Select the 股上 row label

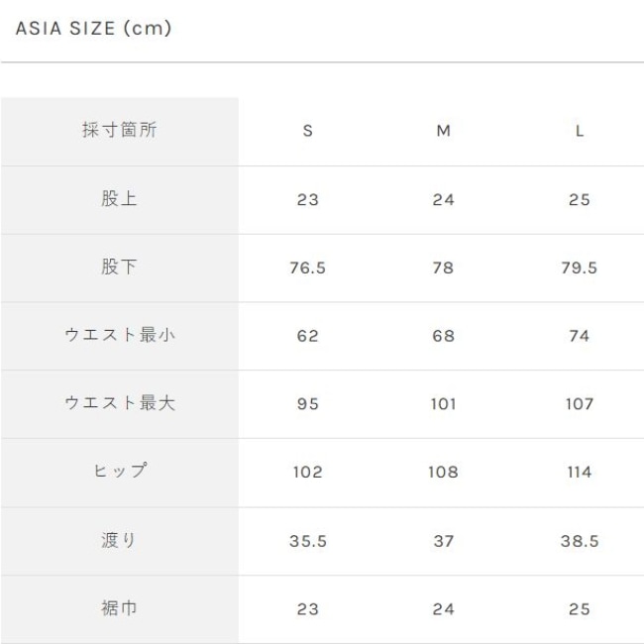click(120, 199)
